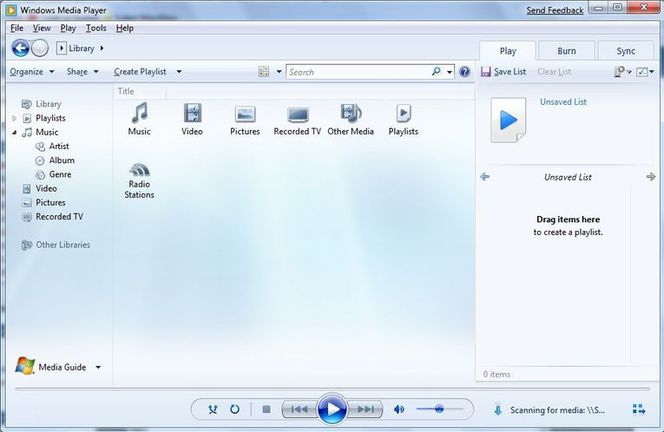The height and width of the screenshot is (432, 664).
Task: Expand the Playlists tree node
Action: [x=14, y=118]
